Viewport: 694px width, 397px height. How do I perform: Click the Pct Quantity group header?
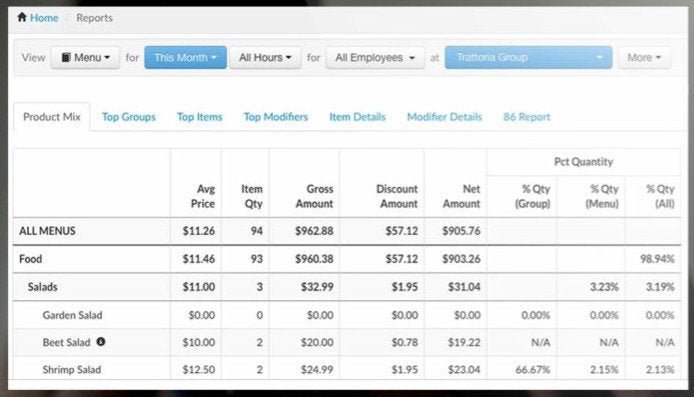[583, 162]
